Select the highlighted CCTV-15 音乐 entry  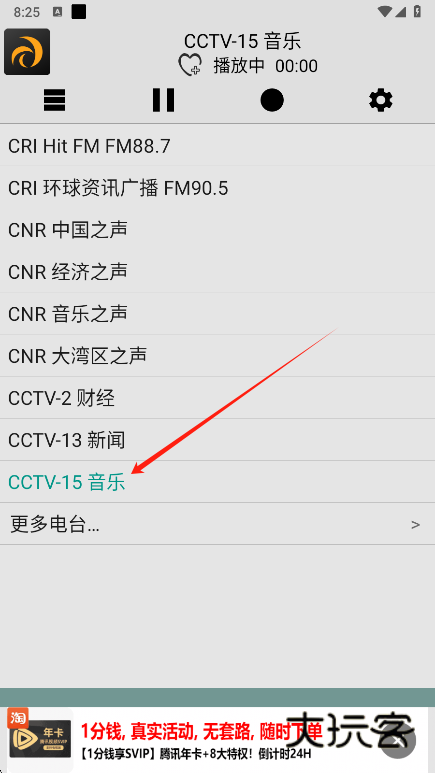(218, 482)
